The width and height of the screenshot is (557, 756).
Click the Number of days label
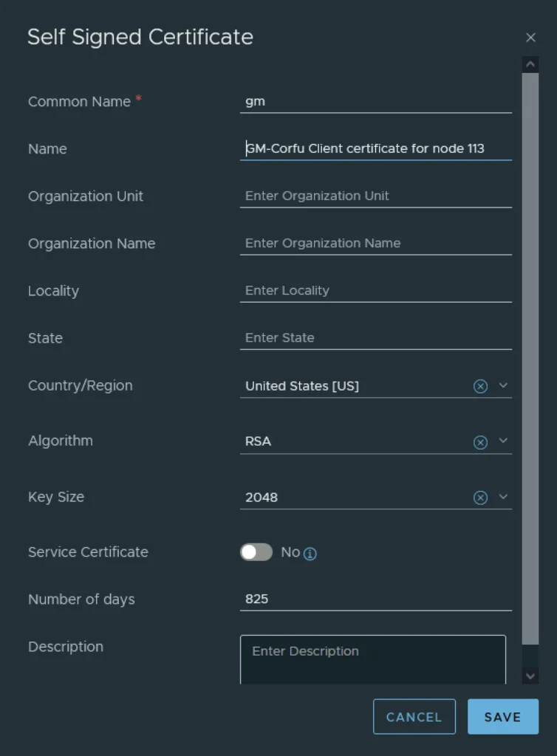[x=81, y=599]
